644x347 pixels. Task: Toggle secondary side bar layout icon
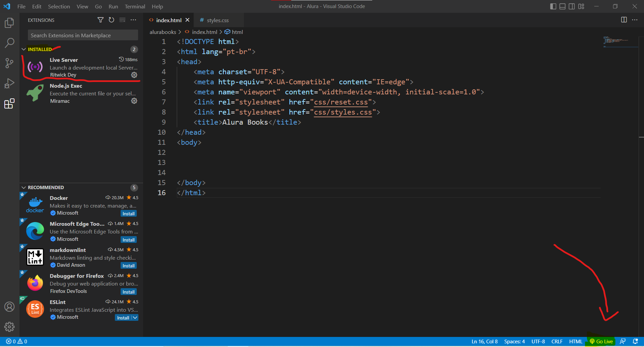click(x=572, y=6)
